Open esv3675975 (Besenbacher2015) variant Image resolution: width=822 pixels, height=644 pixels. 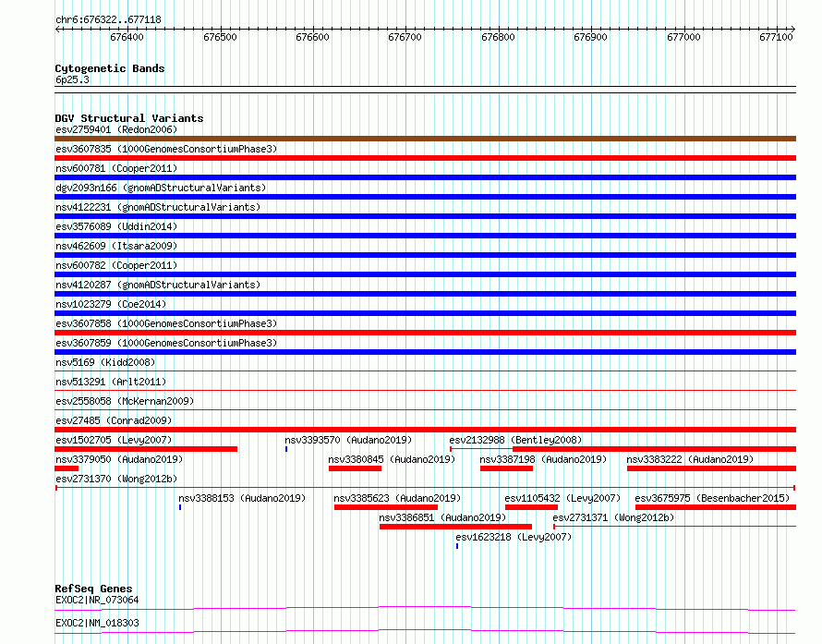pyautogui.click(x=712, y=498)
